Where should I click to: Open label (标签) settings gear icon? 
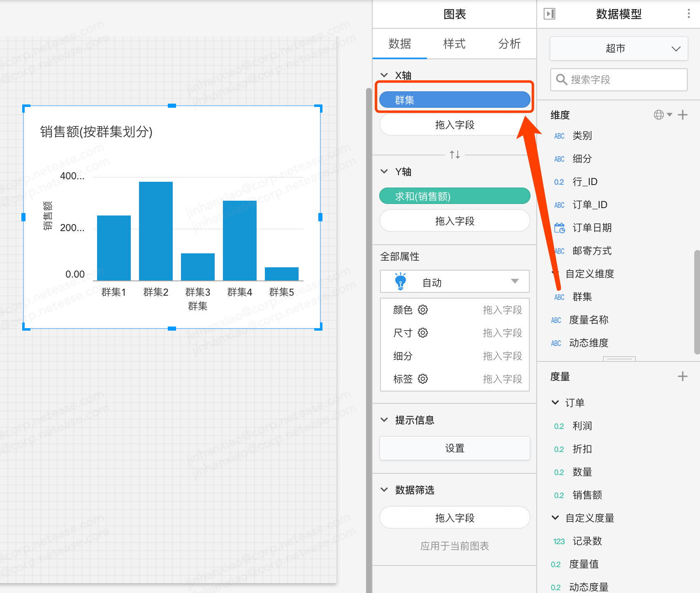click(x=423, y=379)
